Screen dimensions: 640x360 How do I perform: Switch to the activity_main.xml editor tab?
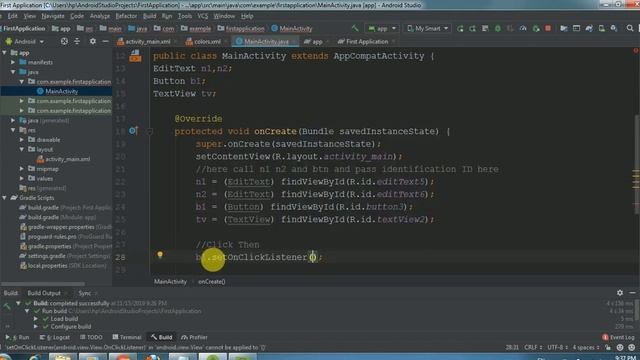147,42
